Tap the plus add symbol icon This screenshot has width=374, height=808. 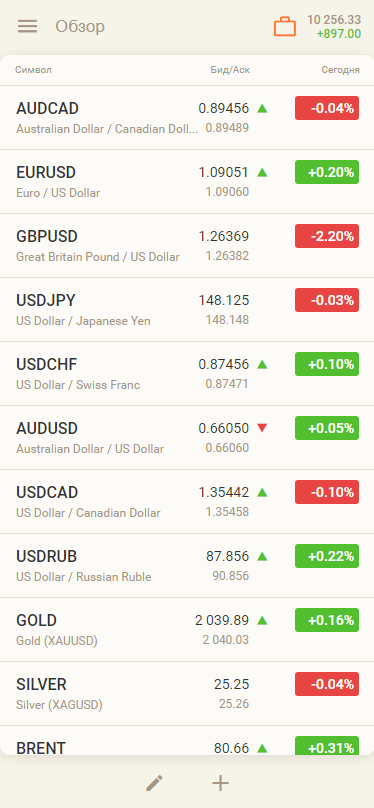tap(220, 783)
